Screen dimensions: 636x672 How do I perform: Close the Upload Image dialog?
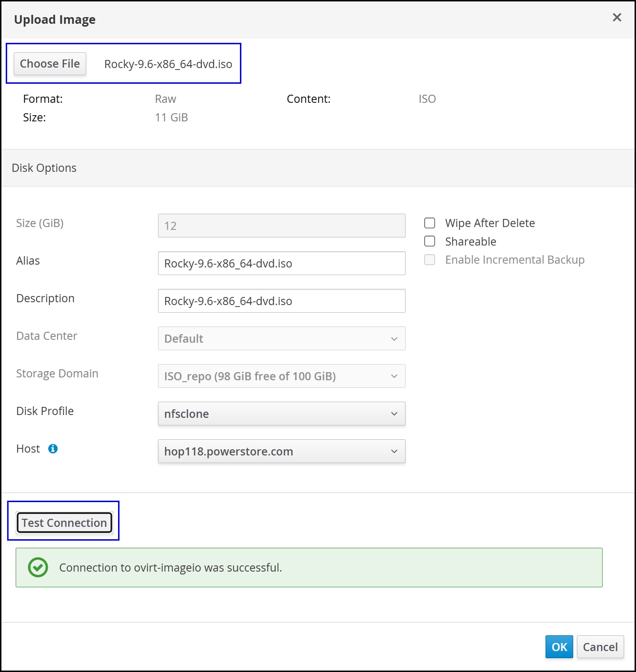(x=617, y=18)
